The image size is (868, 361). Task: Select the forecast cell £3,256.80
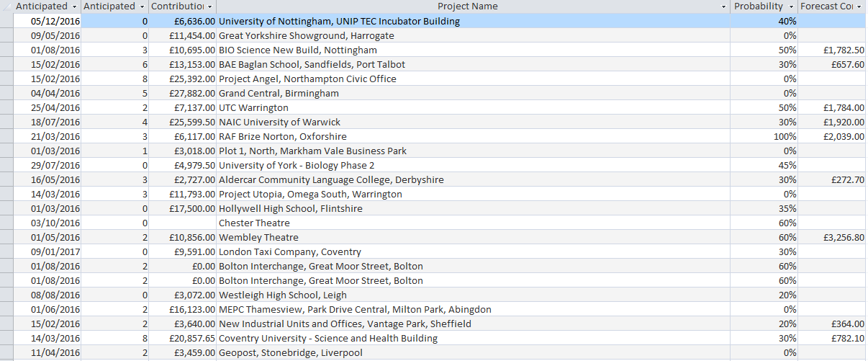point(833,237)
